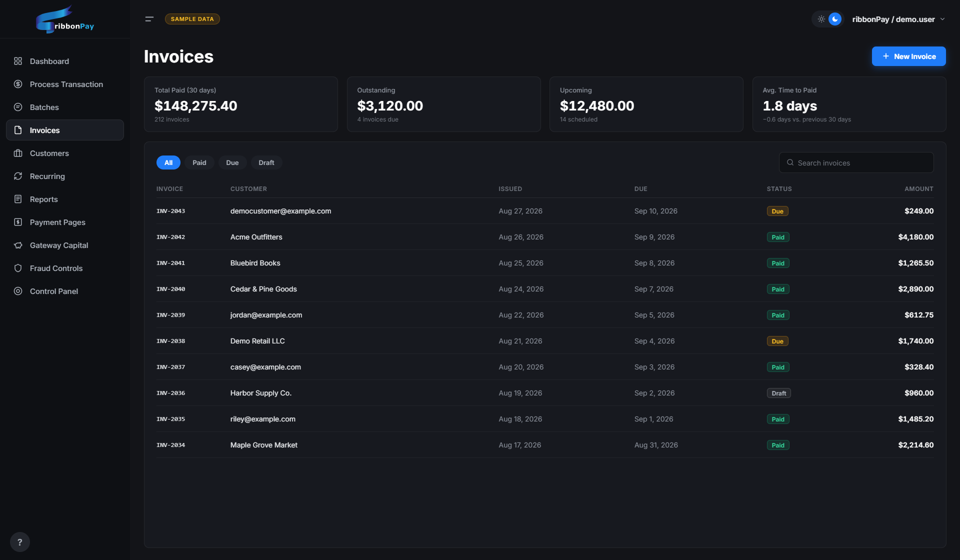This screenshot has height=560, width=960.
Task: Click the help question mark icon
Action: 20,542
